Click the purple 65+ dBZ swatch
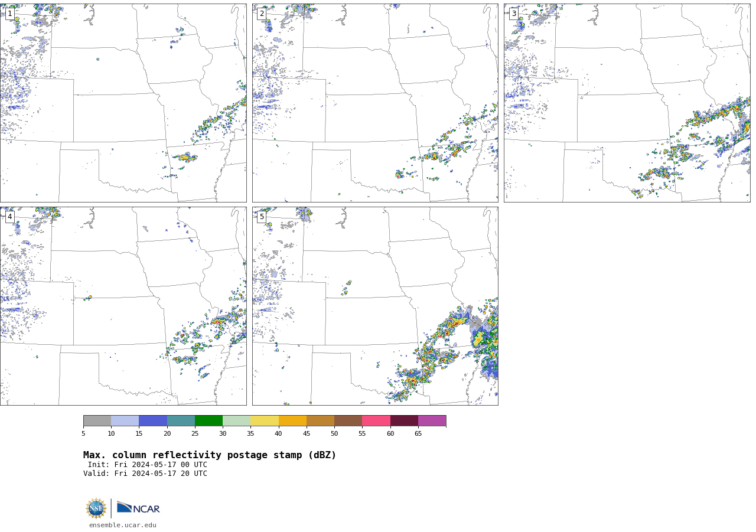The width and height of the screenshot is (756, 532). (432, 421)
